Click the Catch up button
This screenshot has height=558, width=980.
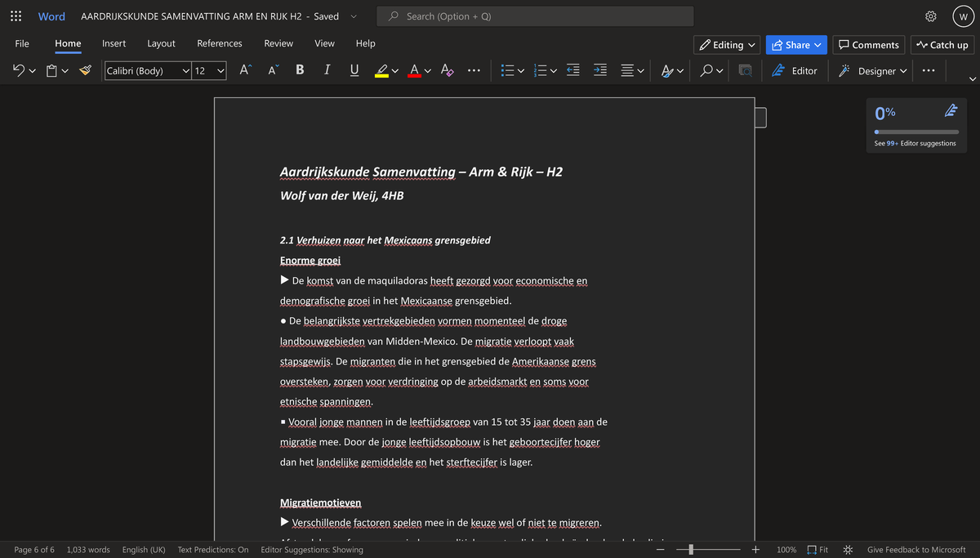(942, 45)
